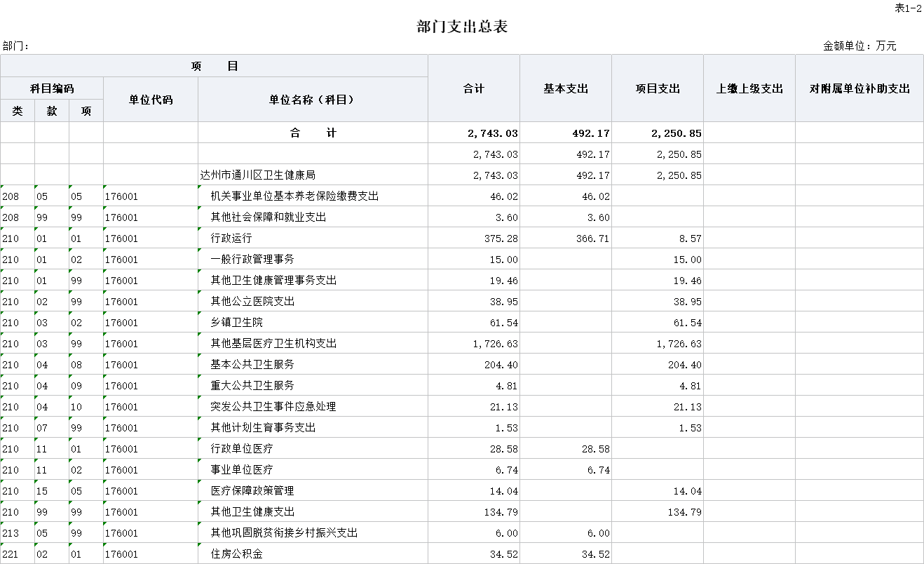Select the 8.57 project expenditure value
The image size is (924, 564).
(x=691, y=239)
